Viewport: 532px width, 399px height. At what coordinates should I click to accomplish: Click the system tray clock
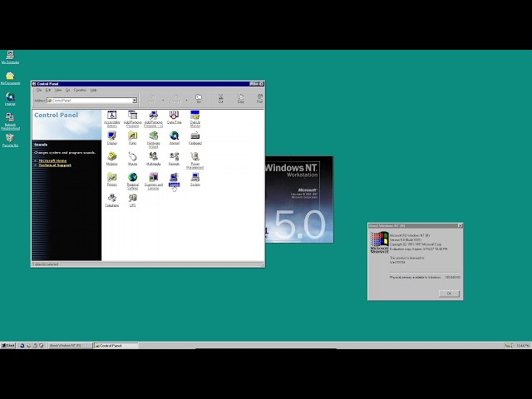click(523, 346)
